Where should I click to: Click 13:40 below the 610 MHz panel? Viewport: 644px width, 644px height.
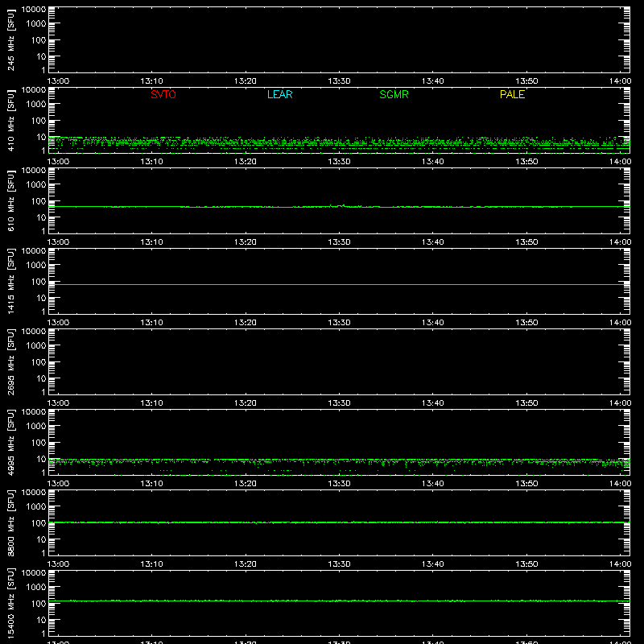coord(433,242)
